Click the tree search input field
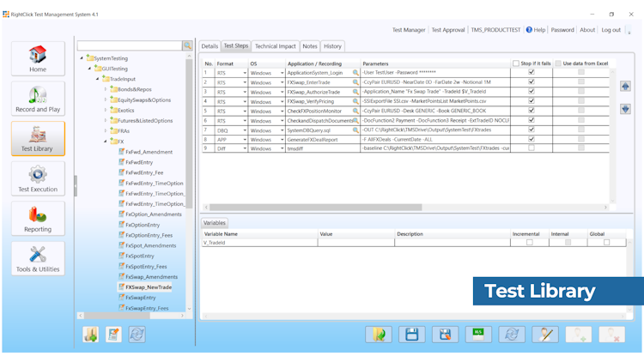This screenshot has height=362, width=644. tap(130, 45)
